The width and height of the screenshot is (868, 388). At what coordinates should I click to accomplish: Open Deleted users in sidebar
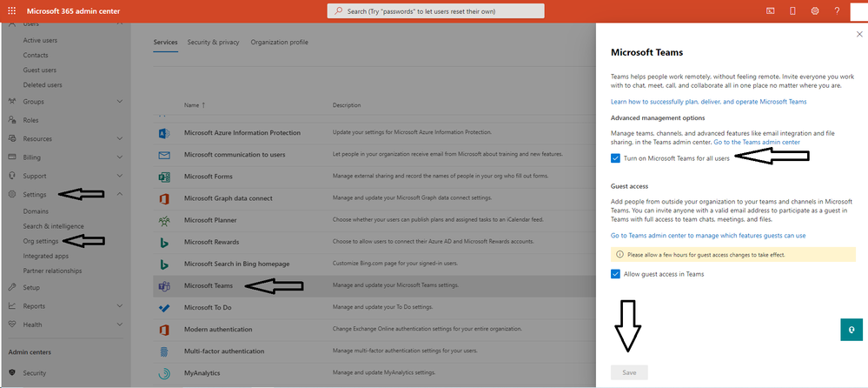click(43, 85)
